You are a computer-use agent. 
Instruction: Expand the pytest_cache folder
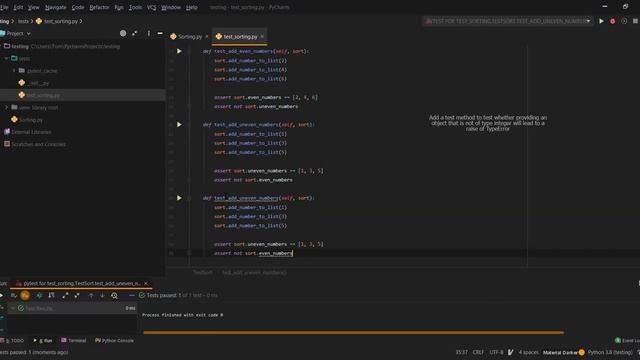[x=14, y=71]
